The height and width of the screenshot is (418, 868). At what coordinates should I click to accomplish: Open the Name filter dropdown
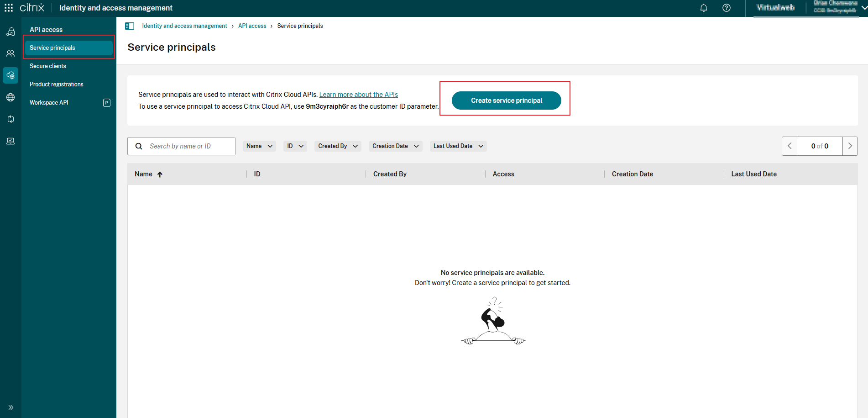[259, 146]
